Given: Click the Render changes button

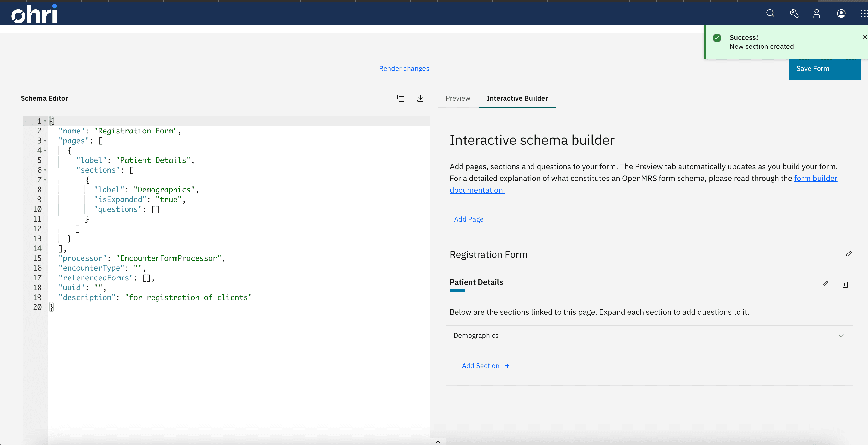Looking at the screenshot, I should click(x=404, y=68).
